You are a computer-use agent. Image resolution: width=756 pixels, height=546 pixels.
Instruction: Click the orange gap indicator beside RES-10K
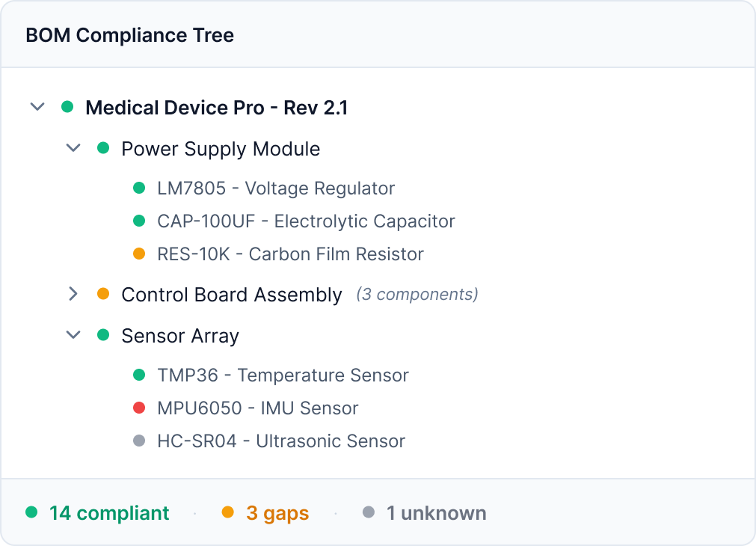click(140, 253)
